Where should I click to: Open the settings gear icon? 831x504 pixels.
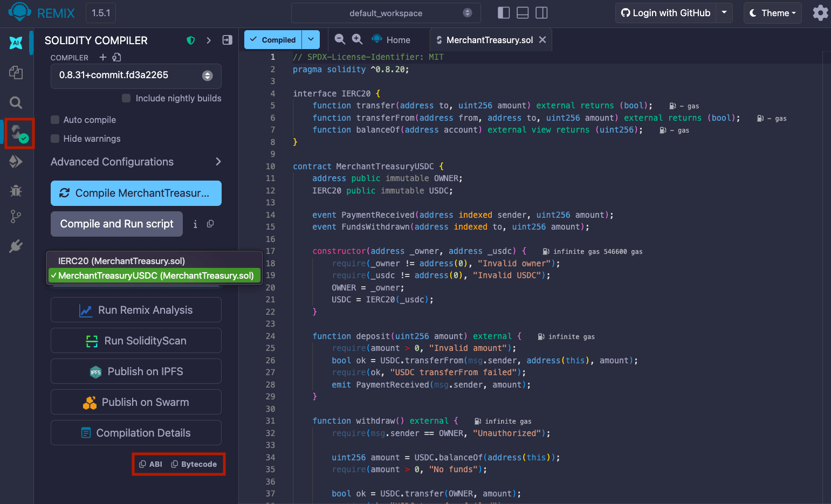click(x=820, y=13)
